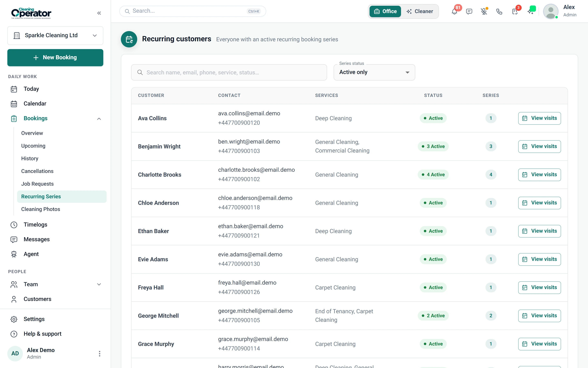Click George Mitchell customer name

click(158, 316)
